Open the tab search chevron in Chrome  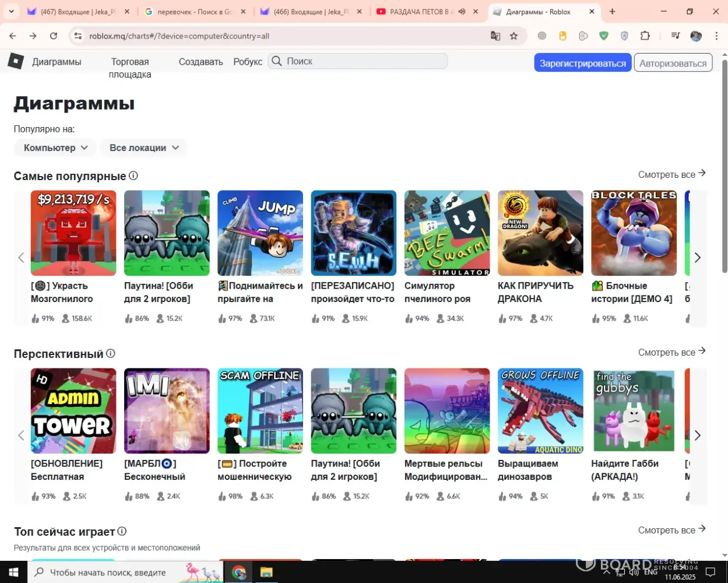click(10, 12)
